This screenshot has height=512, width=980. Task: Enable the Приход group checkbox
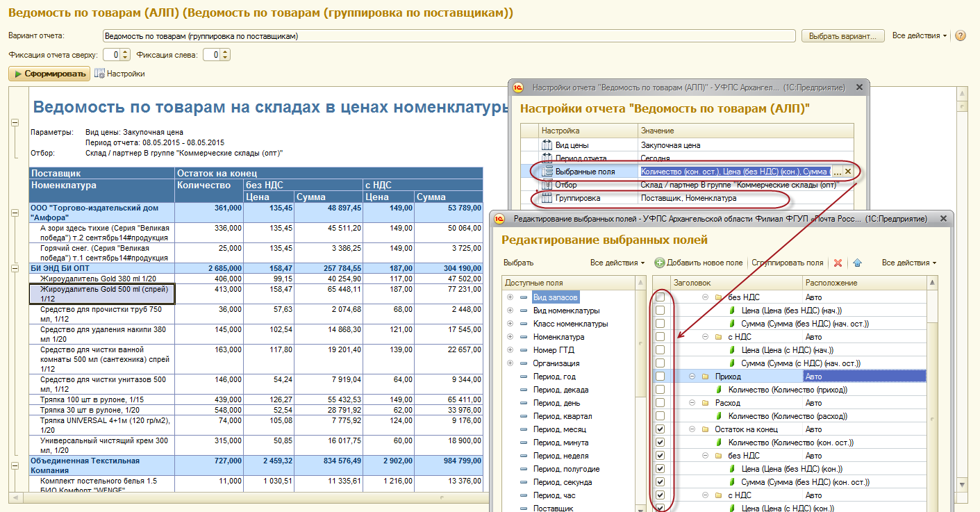pyautogui.click(x=661, y=377)
